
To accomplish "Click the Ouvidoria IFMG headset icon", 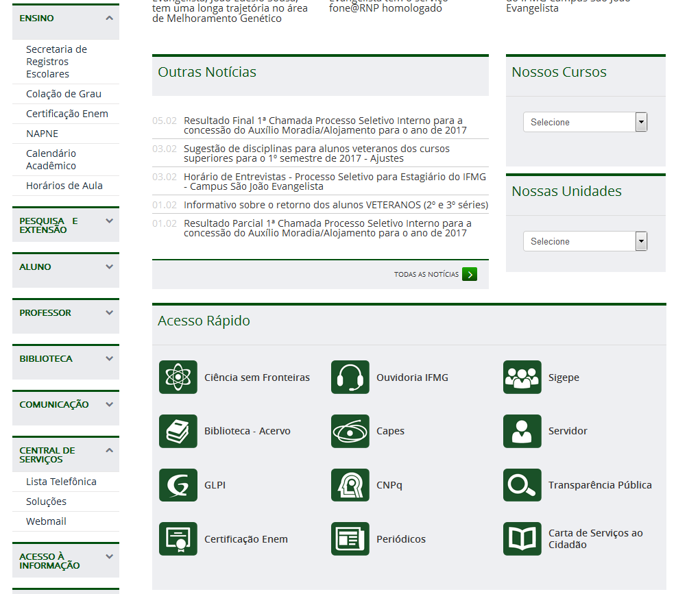I will tap(350, 377).
